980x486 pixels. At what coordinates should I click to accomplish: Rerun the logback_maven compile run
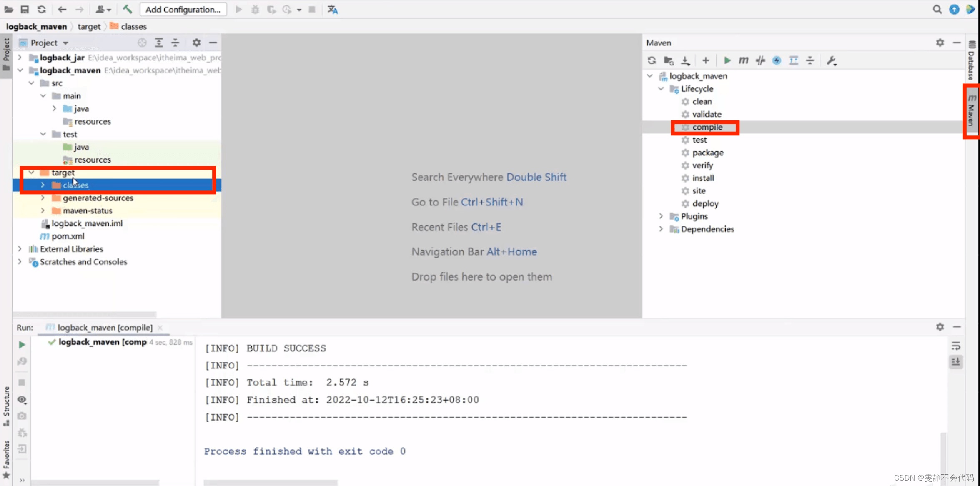(x=22, y=345)
